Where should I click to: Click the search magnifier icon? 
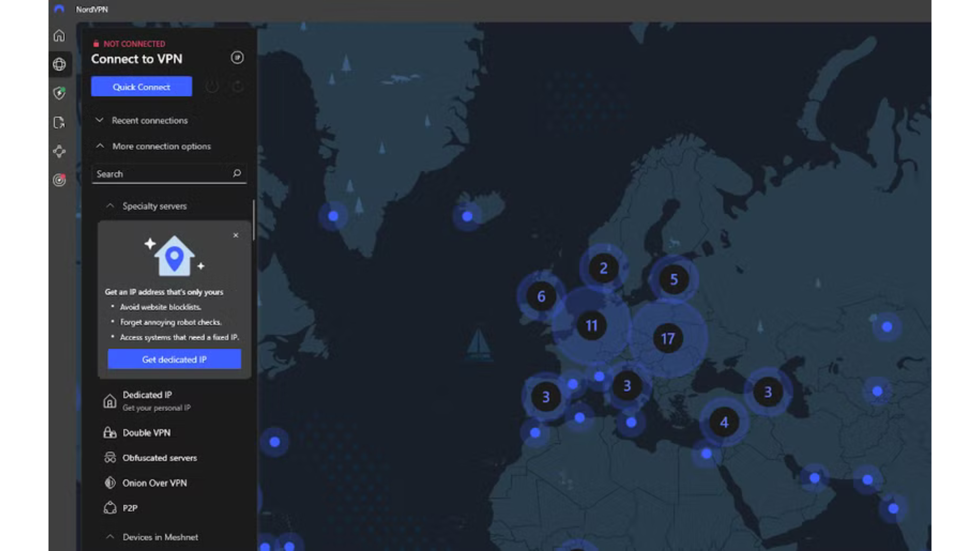pos(237,173)
